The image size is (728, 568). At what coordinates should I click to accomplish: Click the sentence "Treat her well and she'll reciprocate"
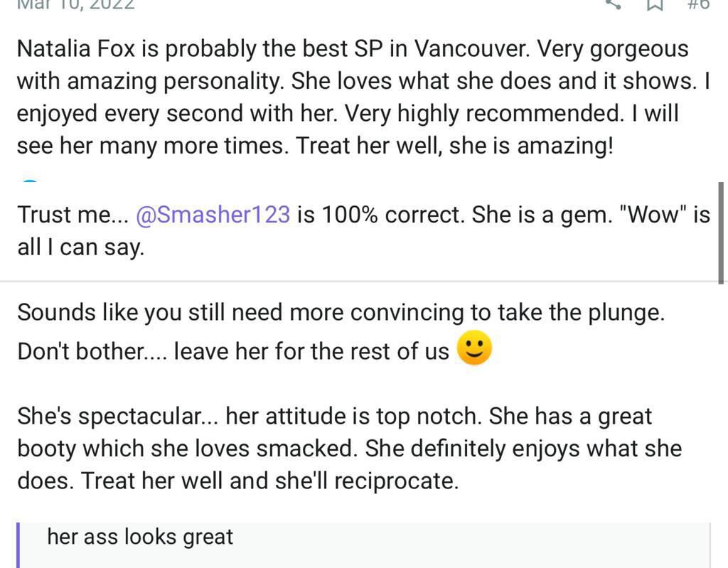coord(269,481)
